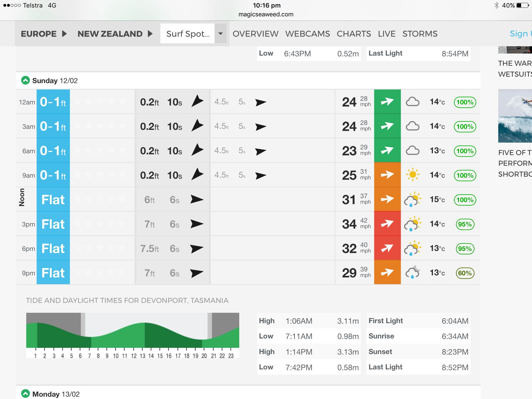Click the orange wind direction arrow at 9am

[387, 175]
